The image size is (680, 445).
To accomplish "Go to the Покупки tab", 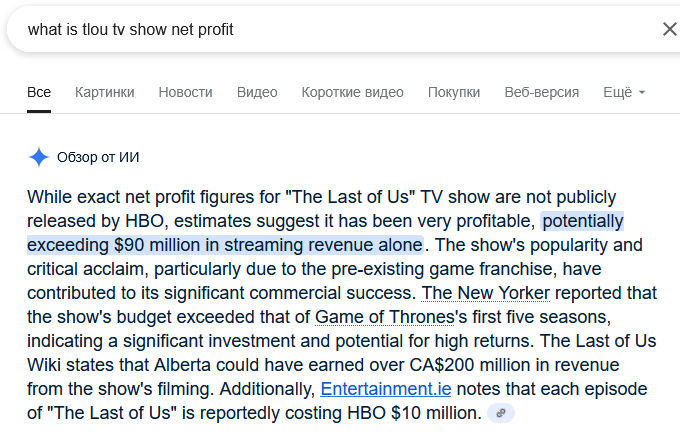I will click(x=454, y=92).
